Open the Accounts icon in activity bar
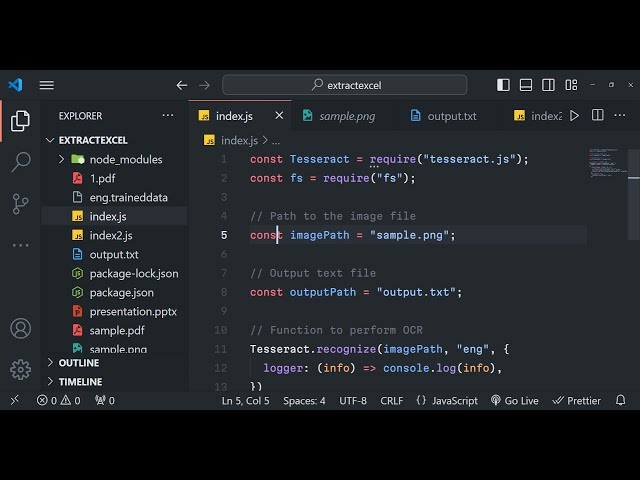The height and width of the screenshot is (480, 640). tap(20, 328)
